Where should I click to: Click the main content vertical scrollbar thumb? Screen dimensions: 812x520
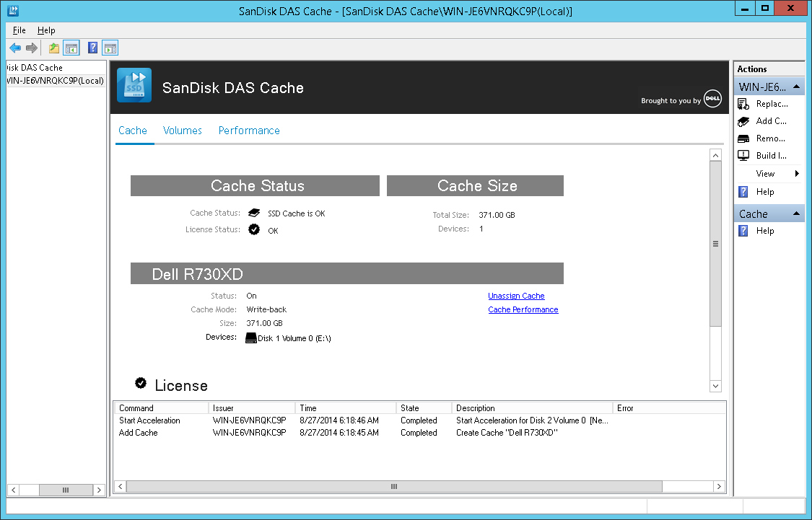[716, 244]
